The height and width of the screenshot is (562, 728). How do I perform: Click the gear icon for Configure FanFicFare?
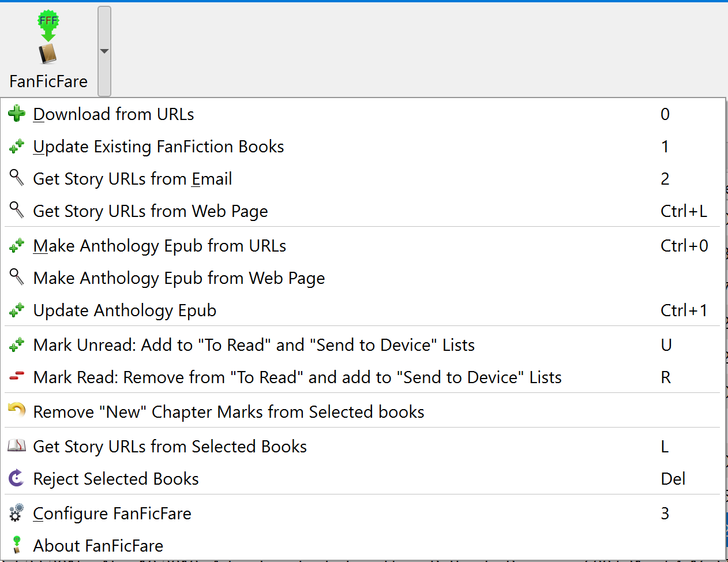(17, 512)
